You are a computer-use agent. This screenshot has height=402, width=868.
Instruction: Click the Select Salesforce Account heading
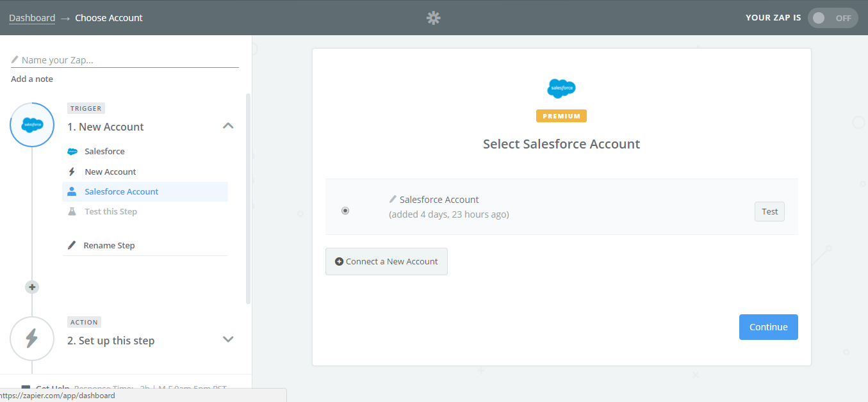(561, 144)
